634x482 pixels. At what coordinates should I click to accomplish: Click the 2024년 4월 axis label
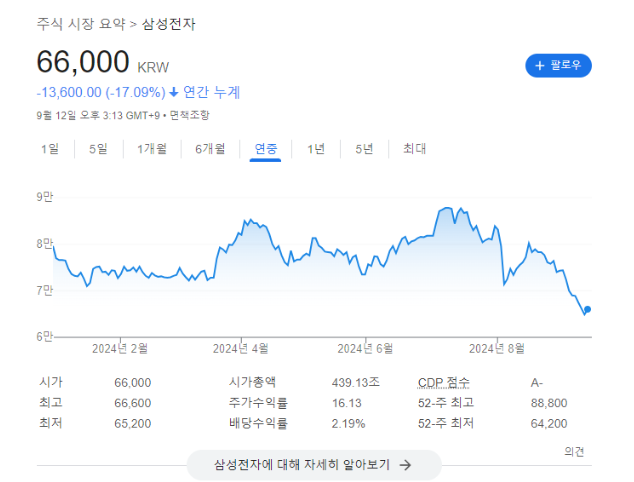241,349
